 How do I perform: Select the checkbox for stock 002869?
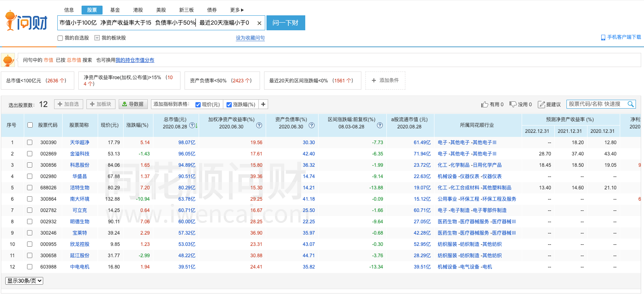coord(29,154)
